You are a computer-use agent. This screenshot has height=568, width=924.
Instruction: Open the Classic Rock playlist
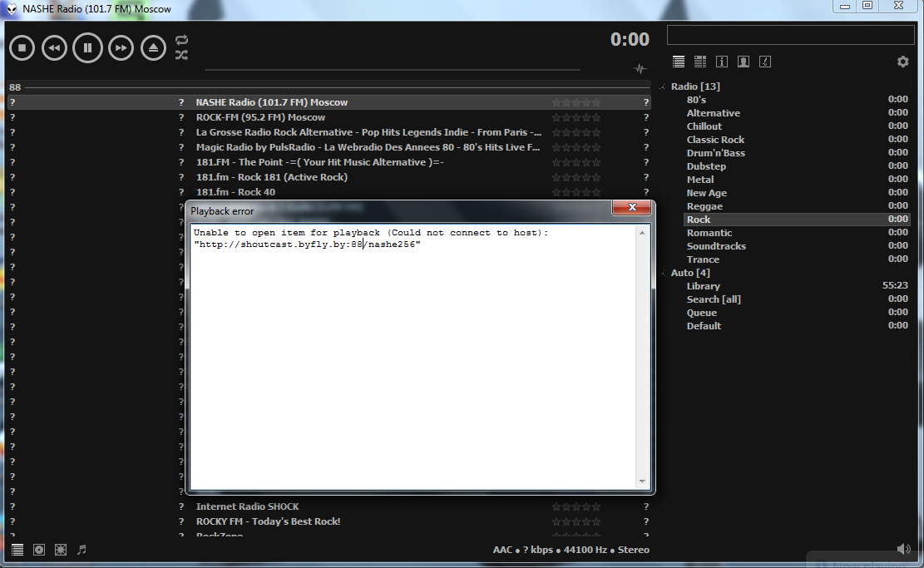(x=797, y=140)
